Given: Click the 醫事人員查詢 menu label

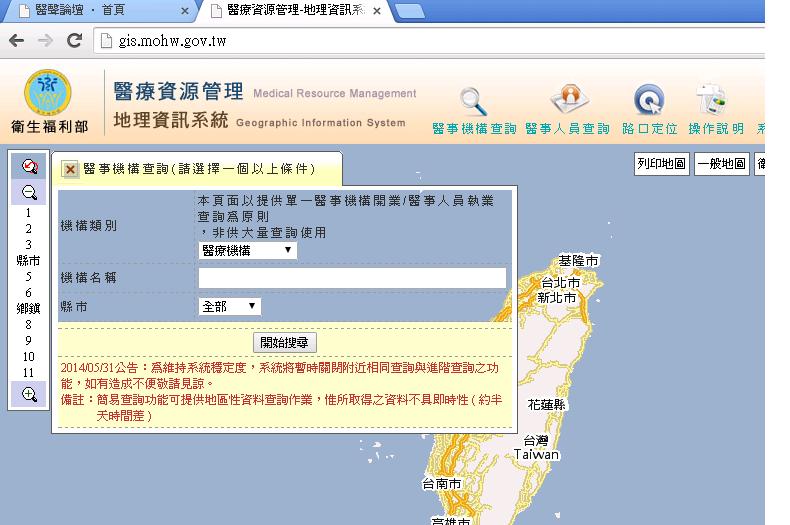Looking at the screenshot, I should point(567,129).
